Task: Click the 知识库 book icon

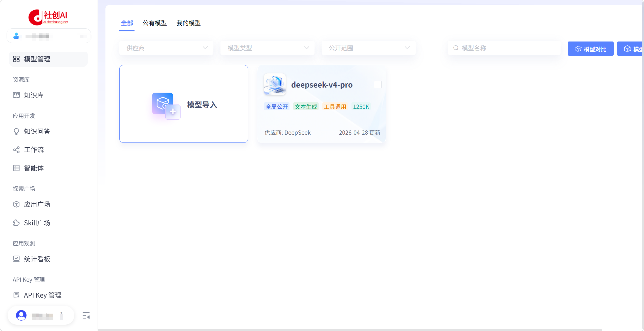Action: (16, 95)
